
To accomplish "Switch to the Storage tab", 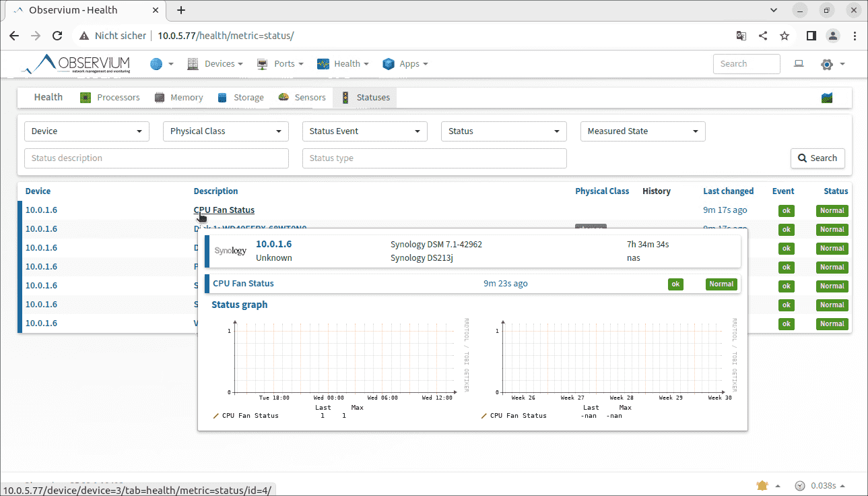I will (x=240, y=98).
